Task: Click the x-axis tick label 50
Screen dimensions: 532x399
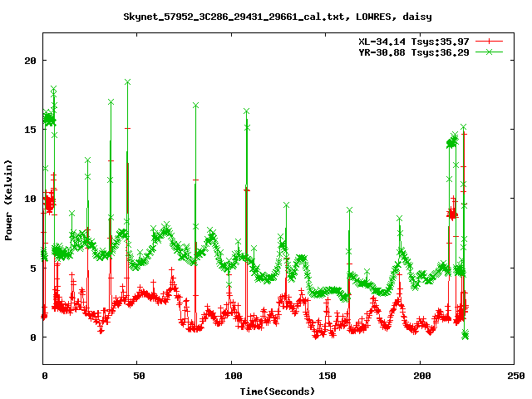Action: tap(139, 376)
